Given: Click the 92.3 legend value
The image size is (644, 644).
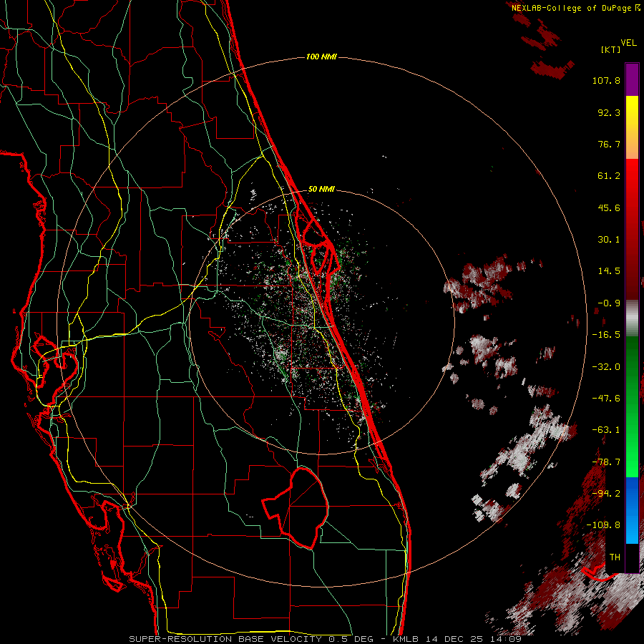Looking at the screenshot, I should (x=609, y=112).
